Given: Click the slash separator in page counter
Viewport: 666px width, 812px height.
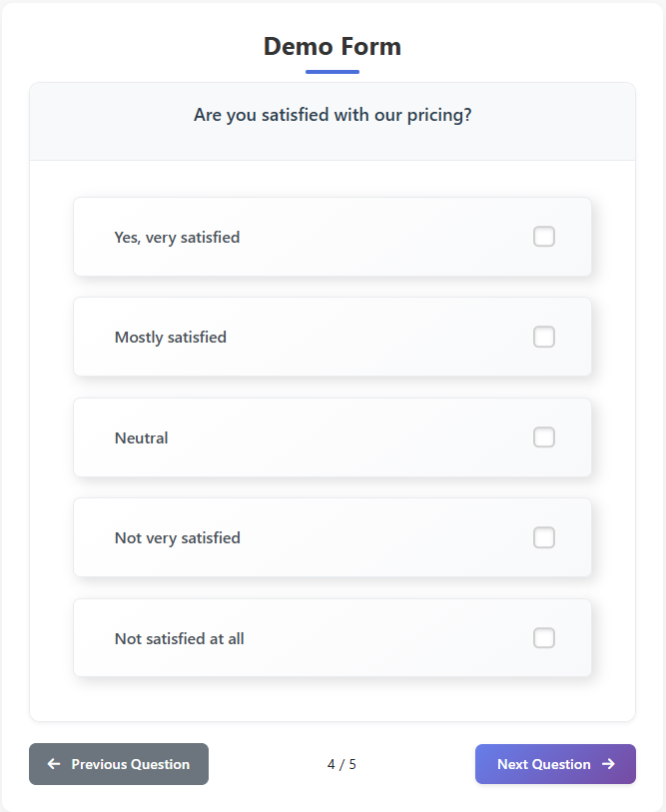Looking at the screenshot, I should [341, 765].
